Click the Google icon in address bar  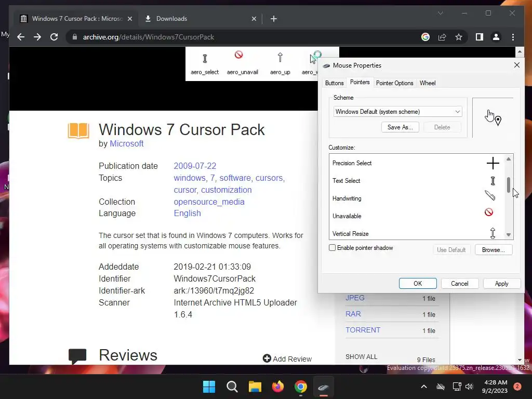(x=425, y=37)
